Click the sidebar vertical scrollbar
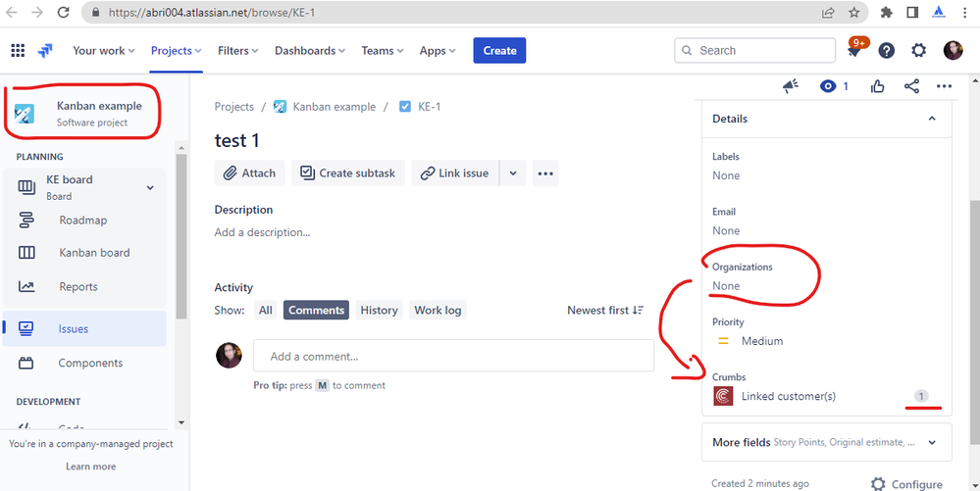The width and height of the screenshot is (980, 491). click(x=181, y=235)
